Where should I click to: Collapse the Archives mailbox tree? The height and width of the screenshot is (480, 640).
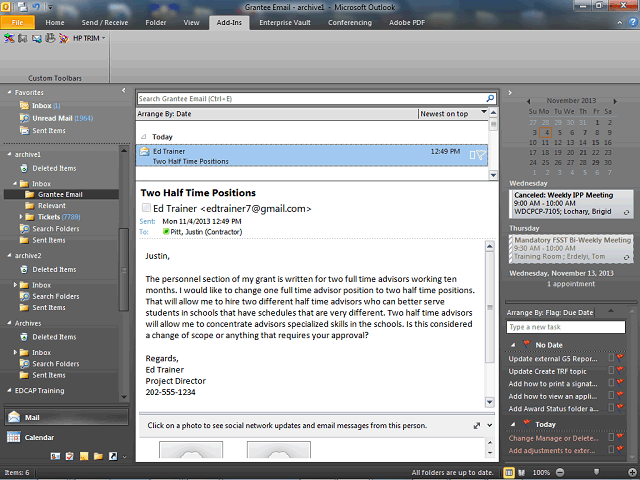(x=9, y=323)
